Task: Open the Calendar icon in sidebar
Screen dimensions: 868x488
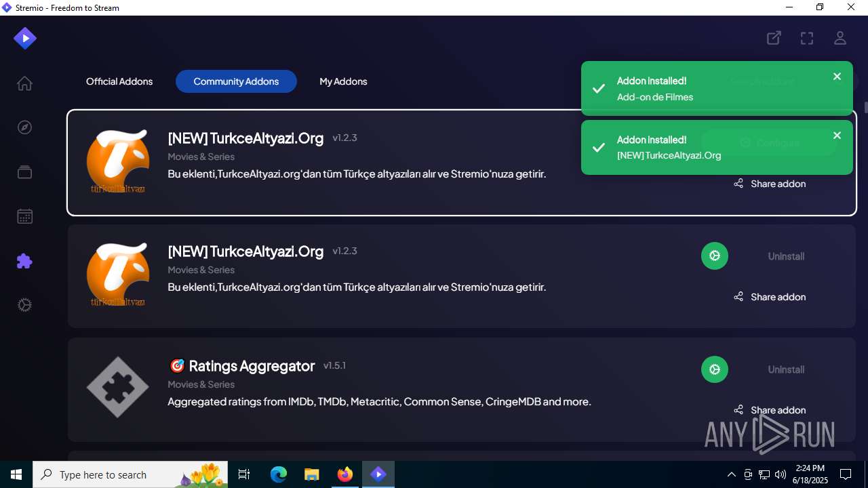Action: pyautogui.click(x=24, y=217)
